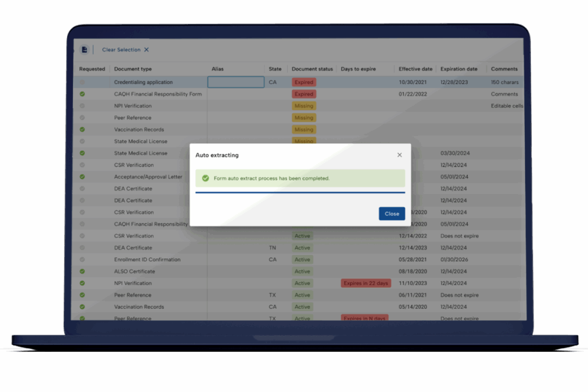The image size is (588, 392).
Task: Click the Alias column header
Action: click(218, 69)
